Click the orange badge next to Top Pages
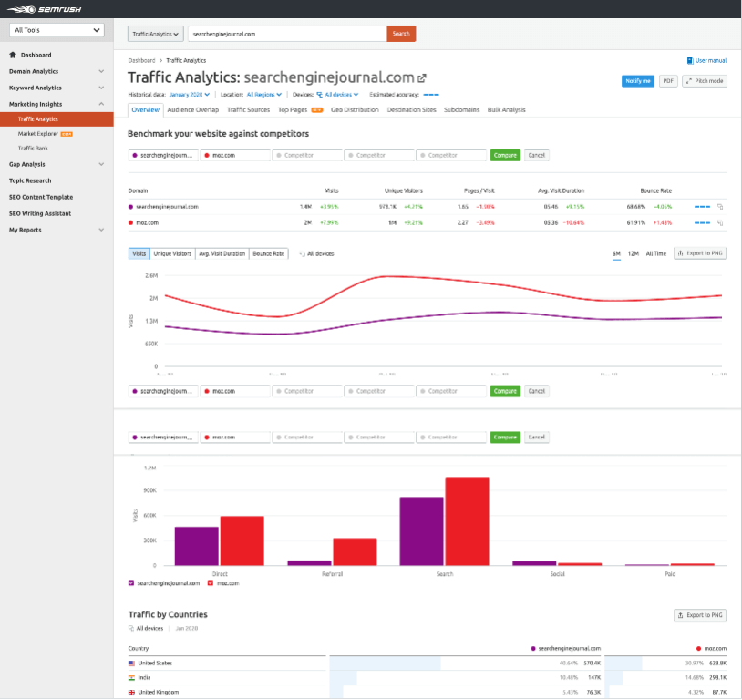The width and height of the screenshot is (742, 700). point(317,110)
